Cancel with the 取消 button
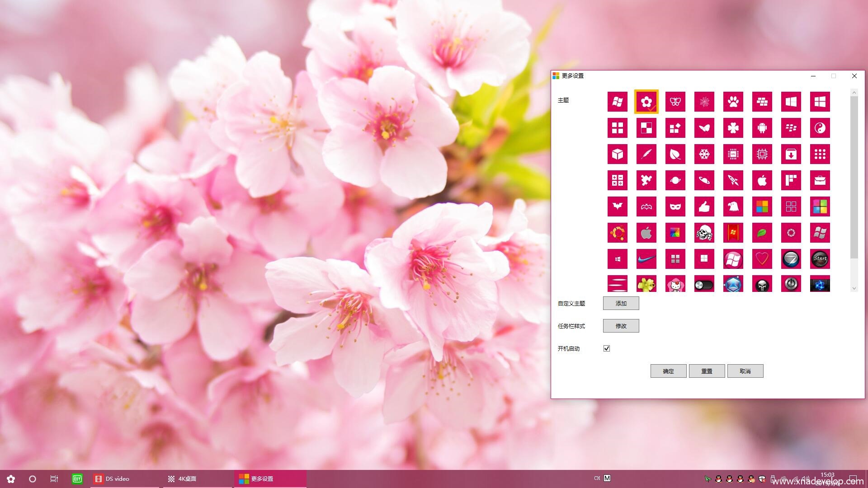The width and height of the screenshot is (868, 488). [x=745, y=371]
